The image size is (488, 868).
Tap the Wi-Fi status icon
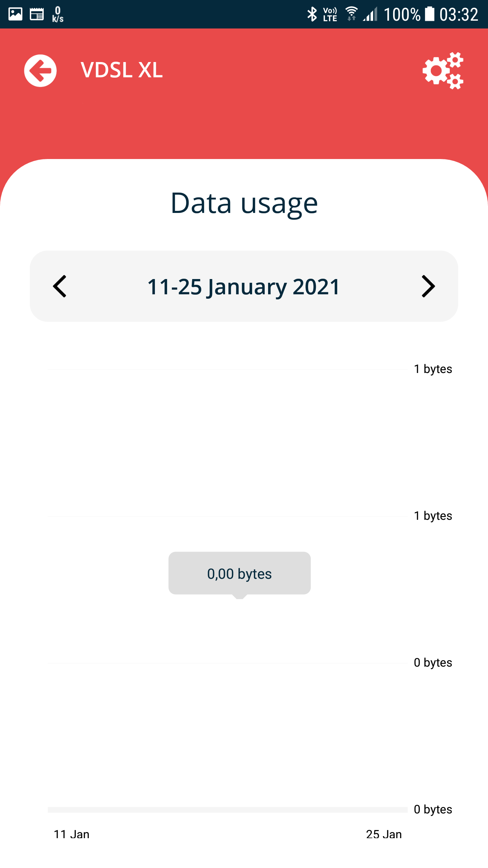pyautogui.click(x=351, y=14)
